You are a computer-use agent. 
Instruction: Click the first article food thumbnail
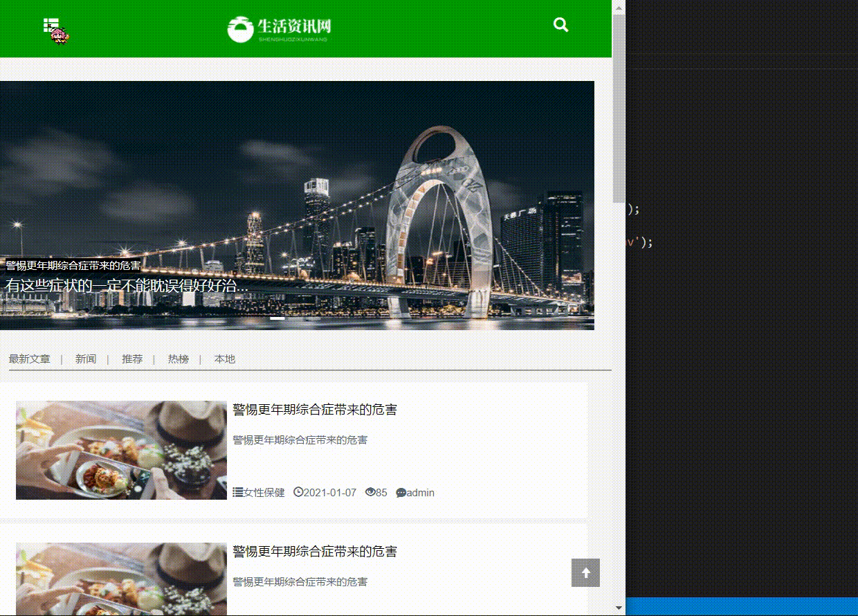click(121, 450)
